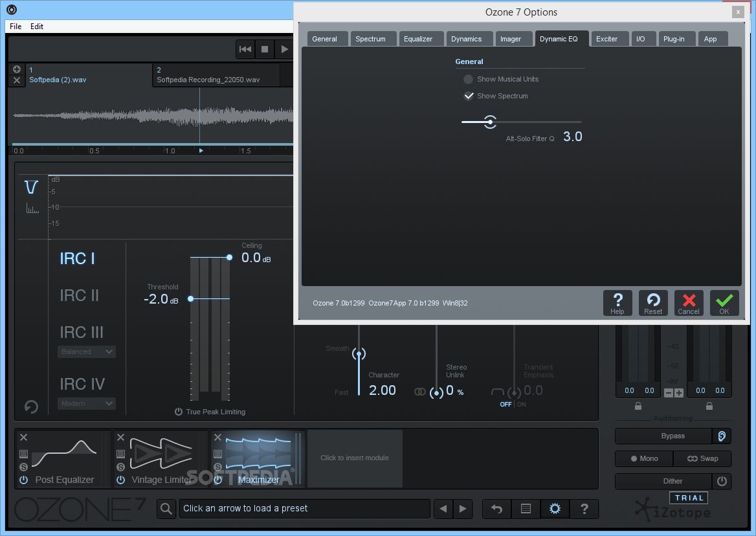Select track Softpedia Recording_22050.wav
Screen dimensions: 756x536
click(x=216, y=75)
